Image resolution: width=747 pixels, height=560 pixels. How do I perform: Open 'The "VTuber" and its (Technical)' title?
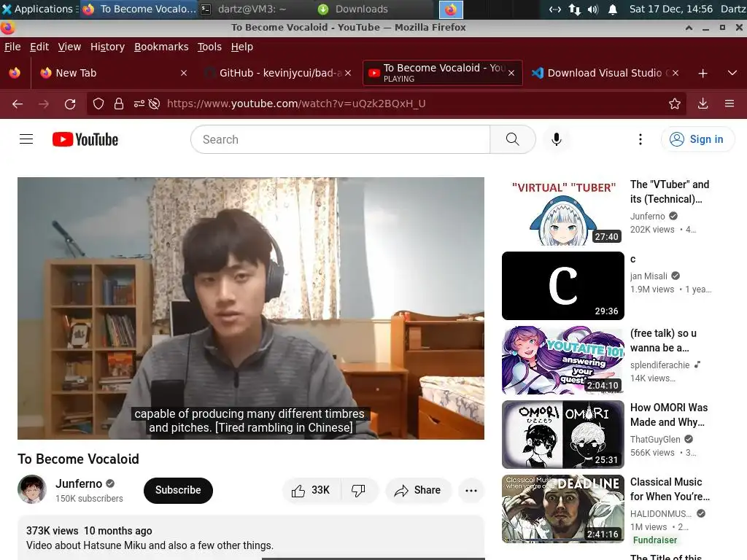(670, 192)
